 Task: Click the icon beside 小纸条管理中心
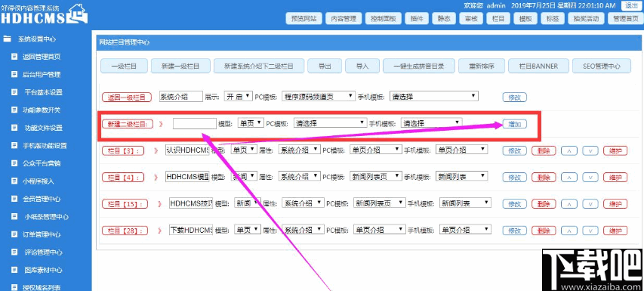[x=14, y=216]
